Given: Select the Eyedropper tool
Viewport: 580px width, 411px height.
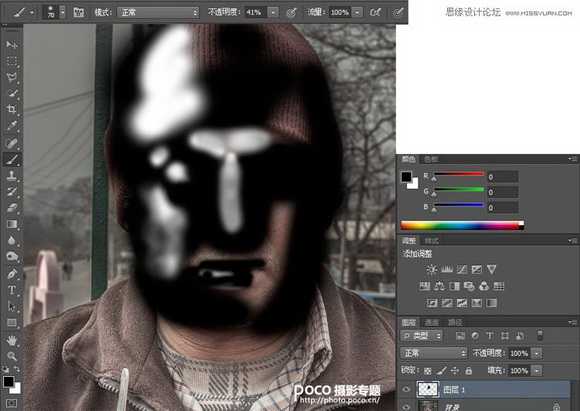Looking at the screenshot, I should coord(11,125).
